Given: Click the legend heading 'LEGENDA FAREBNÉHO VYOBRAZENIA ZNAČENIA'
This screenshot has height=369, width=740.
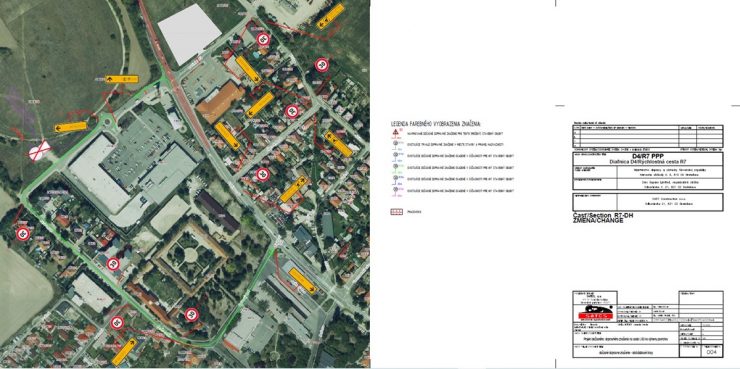Looking at the screenshot, I should pyautogui.click(x=435, y=124).
